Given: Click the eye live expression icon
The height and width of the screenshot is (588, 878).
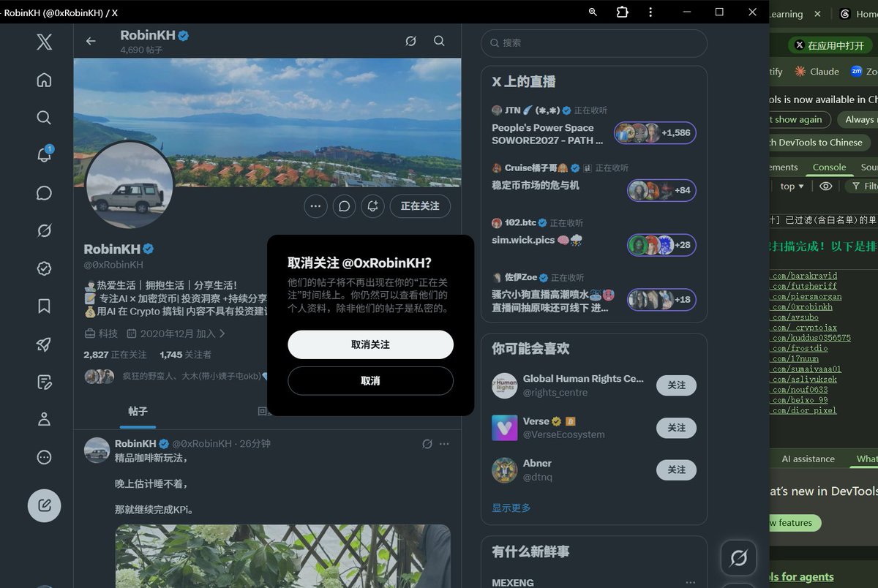Looking at the screenshot, I should (x=825, y=186).
